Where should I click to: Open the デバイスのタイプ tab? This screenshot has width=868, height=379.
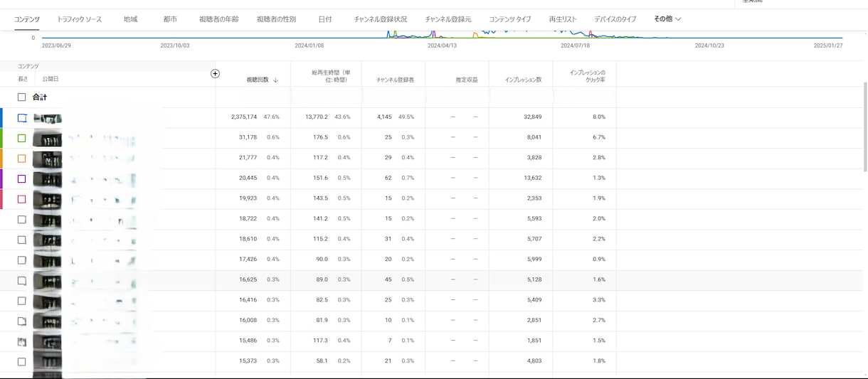coord(615,19)
